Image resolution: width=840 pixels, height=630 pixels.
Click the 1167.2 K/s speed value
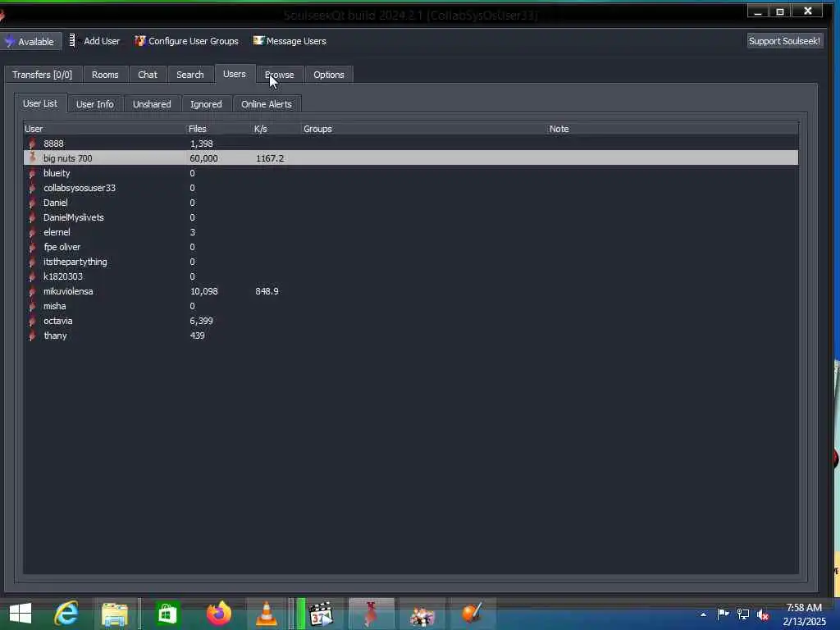[x=270, y=158]
